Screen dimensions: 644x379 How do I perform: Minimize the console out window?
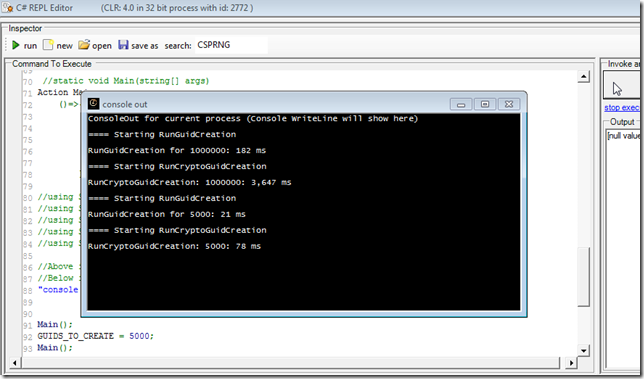point(461,104)
